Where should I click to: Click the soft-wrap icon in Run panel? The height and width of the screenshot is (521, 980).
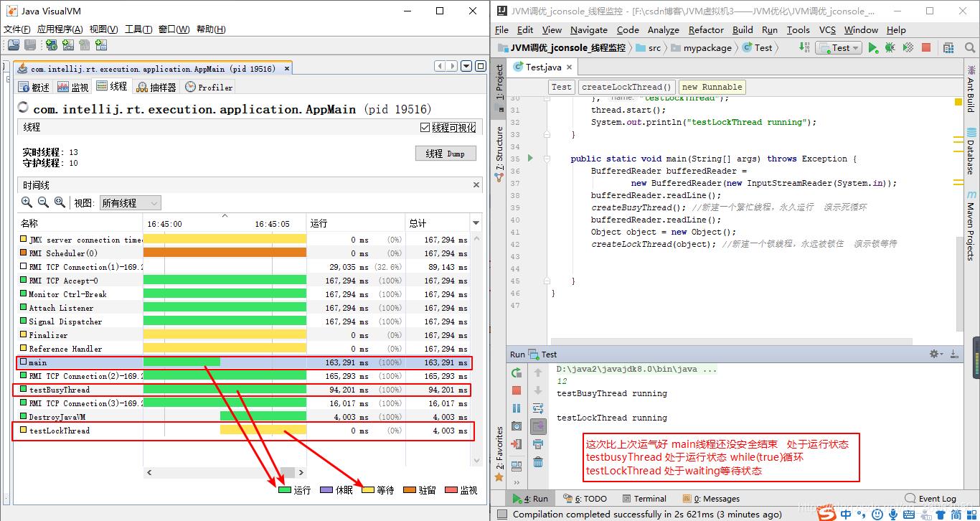(x=538, y=408)
